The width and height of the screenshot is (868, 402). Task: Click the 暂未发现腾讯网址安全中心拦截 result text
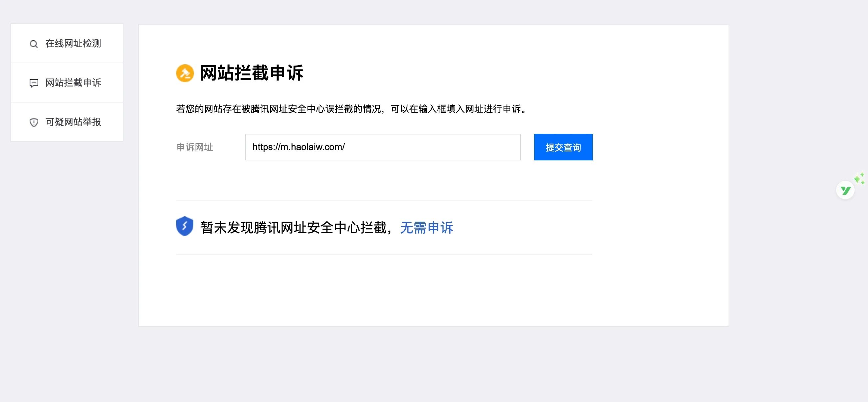tap(293, 228)
